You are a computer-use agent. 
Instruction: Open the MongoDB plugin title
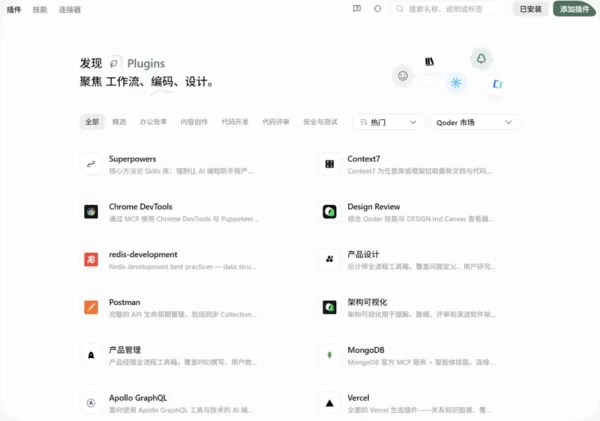point(366,350)
